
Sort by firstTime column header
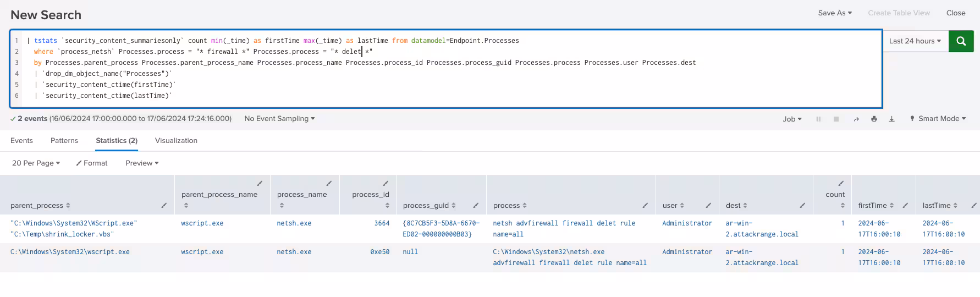(x=876, y=206)
